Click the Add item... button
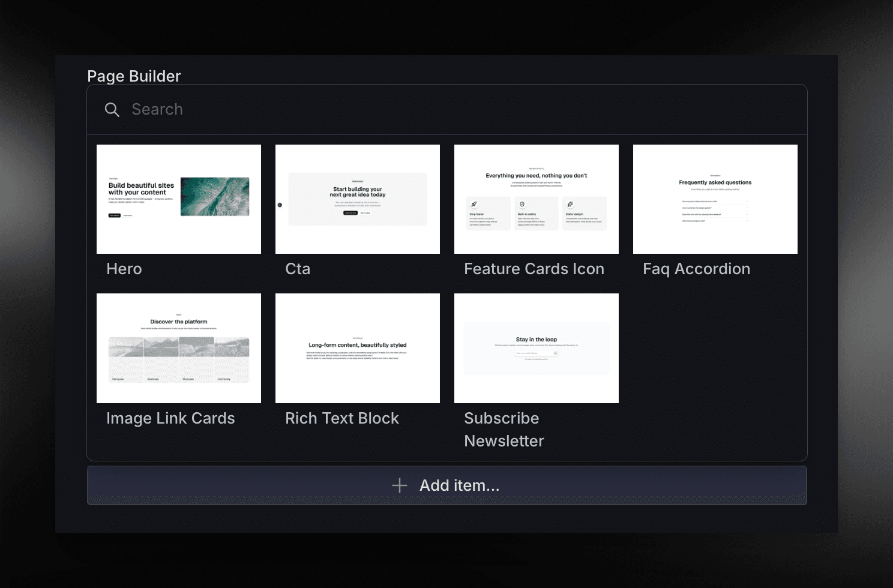This screenshot has width=893, height=588. coord(447,485)
